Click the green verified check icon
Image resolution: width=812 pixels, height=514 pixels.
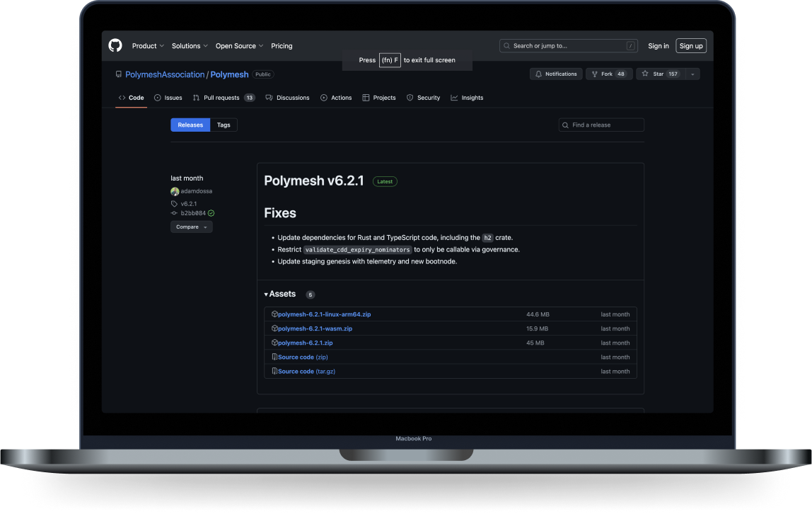point(211,214)
